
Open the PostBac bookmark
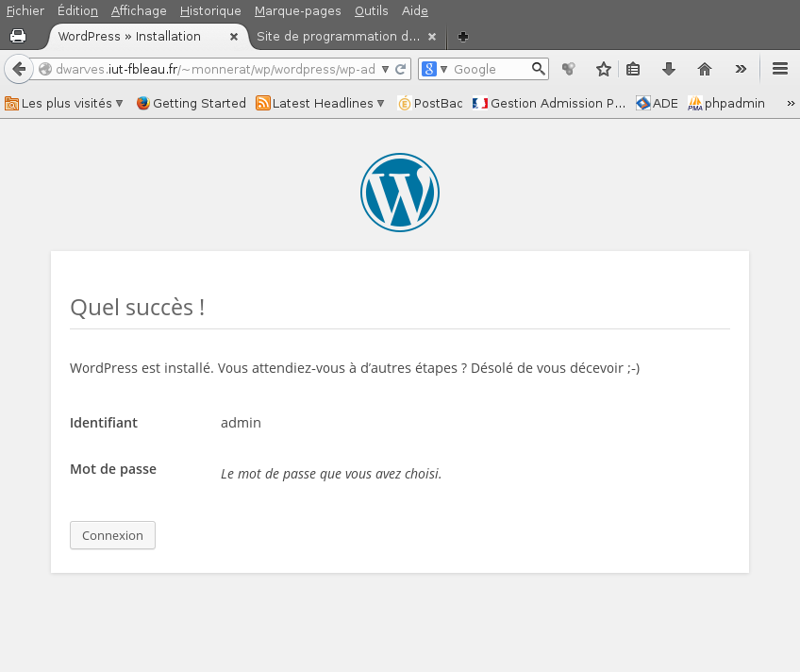coord(430,103)
